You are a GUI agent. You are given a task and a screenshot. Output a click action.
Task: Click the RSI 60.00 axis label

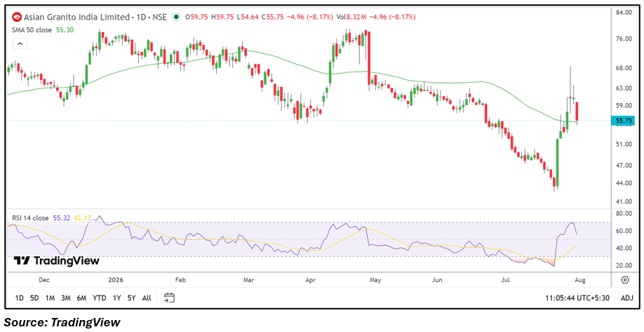623,231
